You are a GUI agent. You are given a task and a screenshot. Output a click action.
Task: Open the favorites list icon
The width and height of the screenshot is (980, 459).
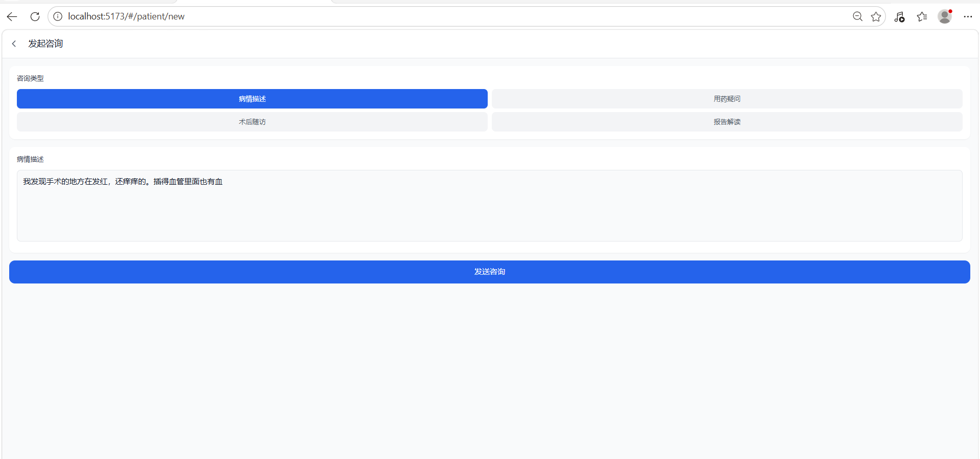pyautogui.click(x=922, y=17)
